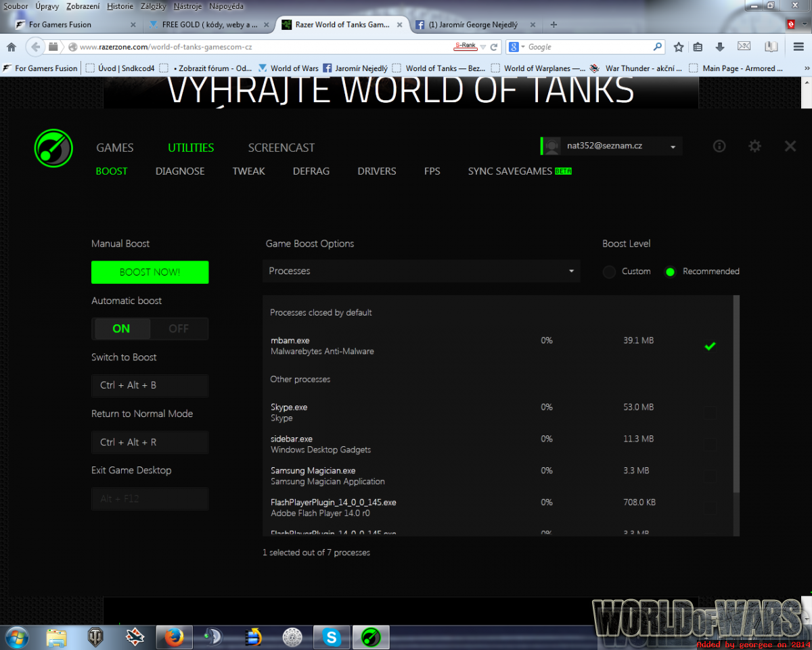The height and width of the screenshot is (650, 812).
Task: Close the For Gamers Fusion tab
Action: [133, 25]
